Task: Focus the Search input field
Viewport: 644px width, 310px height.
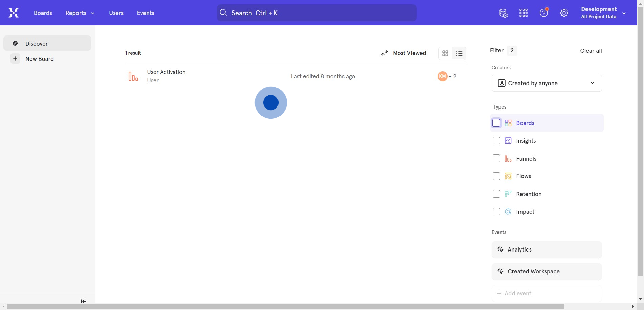Action: (316, 13)
